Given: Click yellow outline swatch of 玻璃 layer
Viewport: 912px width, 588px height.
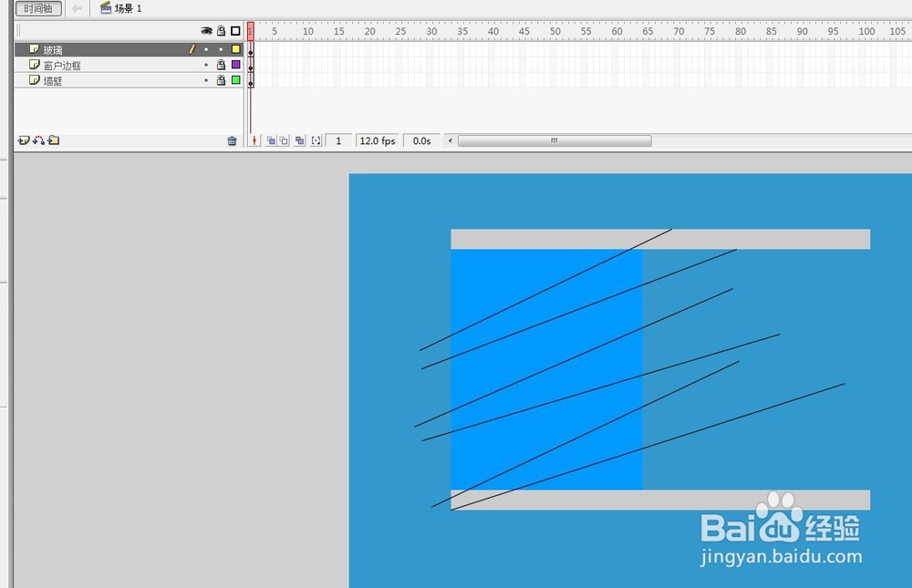Looking at the screenshot, I should point(235,49).
